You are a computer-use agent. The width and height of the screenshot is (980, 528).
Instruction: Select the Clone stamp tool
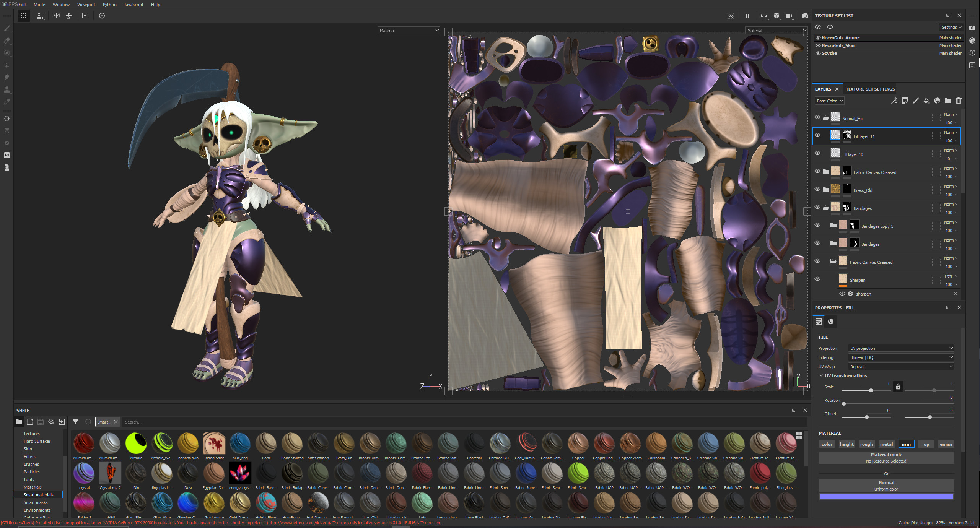pyautogui.click(x=7, y=89)
